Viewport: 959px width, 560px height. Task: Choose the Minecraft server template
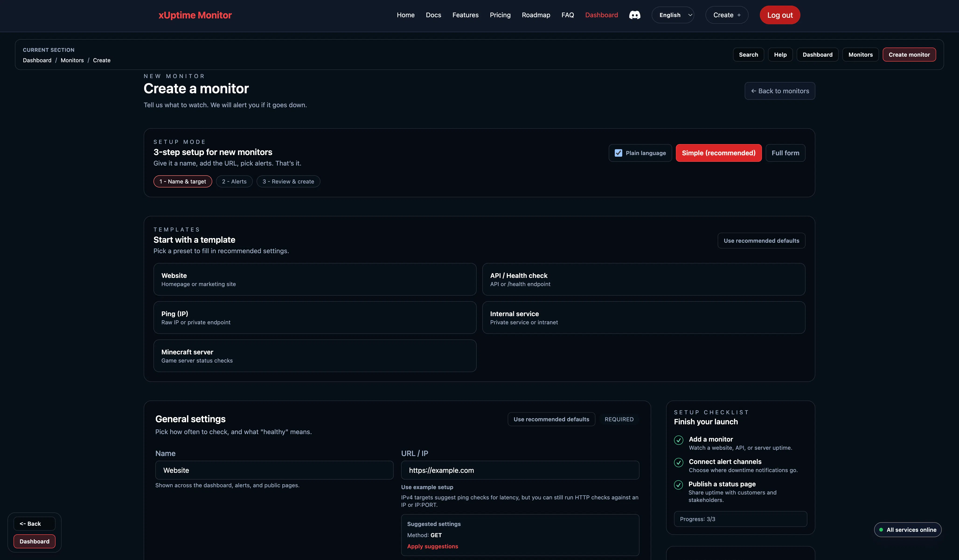point(315,356)
